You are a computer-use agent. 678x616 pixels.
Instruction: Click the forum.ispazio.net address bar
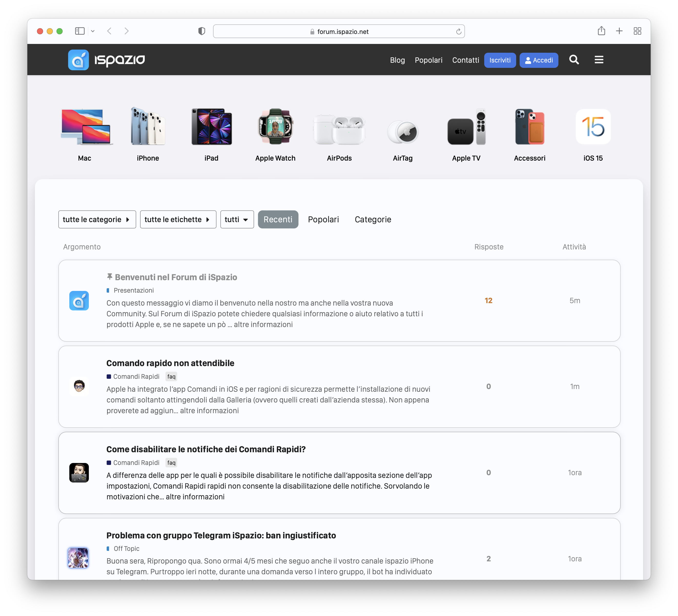(339, 32)
